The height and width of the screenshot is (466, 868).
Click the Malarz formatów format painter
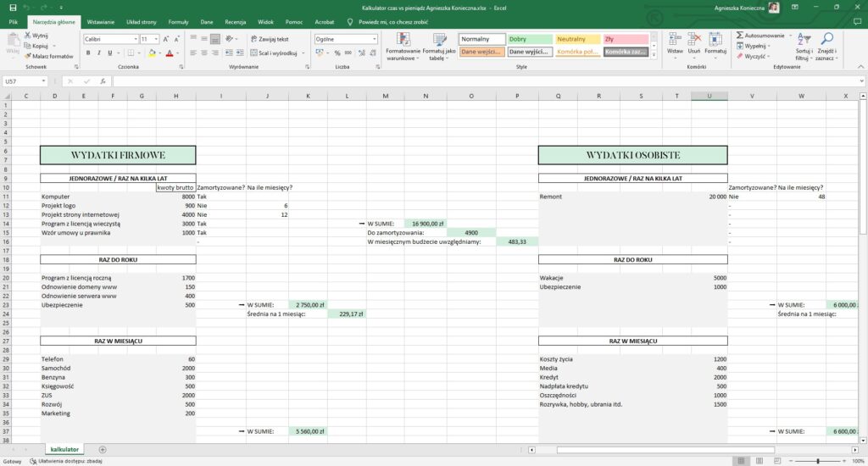click(x=49, y=56)
